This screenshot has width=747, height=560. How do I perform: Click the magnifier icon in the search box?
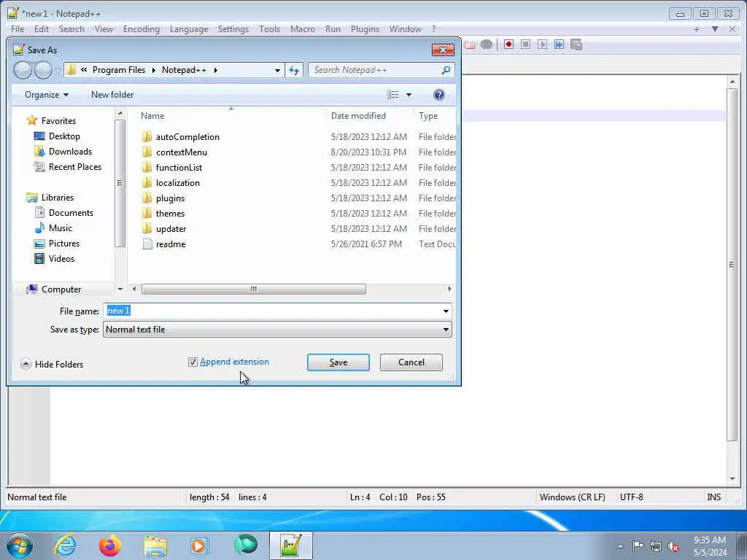[446, 70]
